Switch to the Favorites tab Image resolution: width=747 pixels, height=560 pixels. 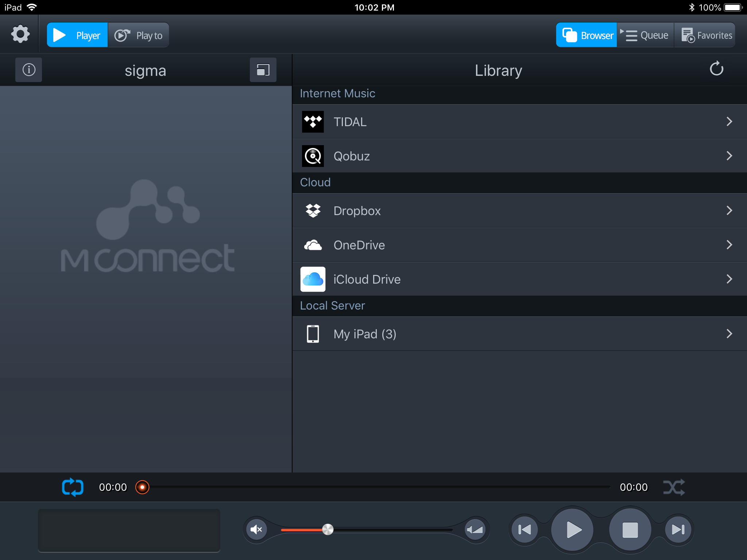coord(706,35)
